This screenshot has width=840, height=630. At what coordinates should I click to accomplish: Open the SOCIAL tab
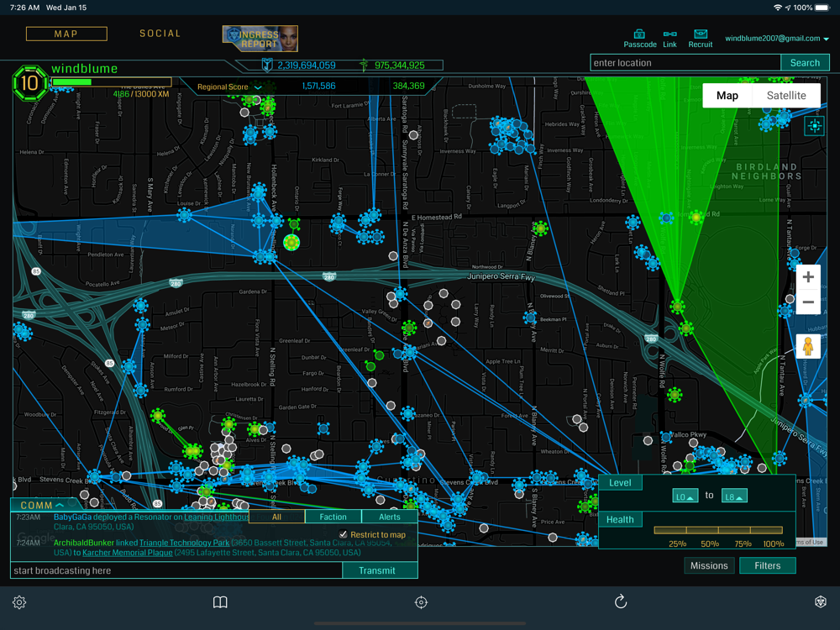160,34
